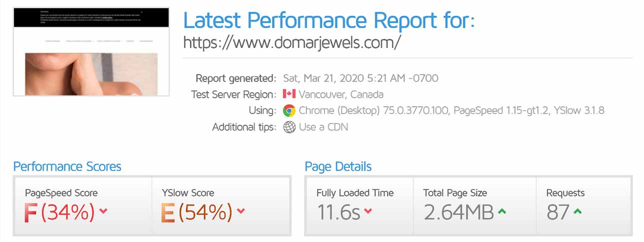Click the Performance Scores heading
The width and height of the screenshot is (644, 242).
coord(67,166)
